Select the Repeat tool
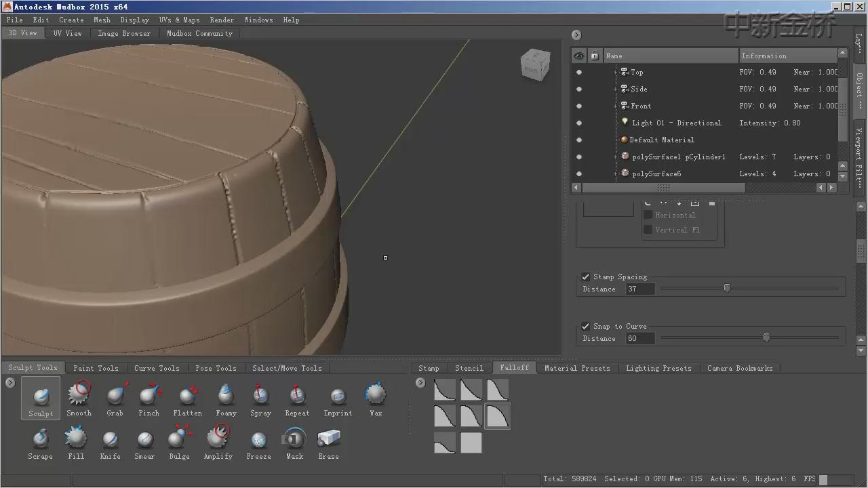868x488 pixels. 297,399
